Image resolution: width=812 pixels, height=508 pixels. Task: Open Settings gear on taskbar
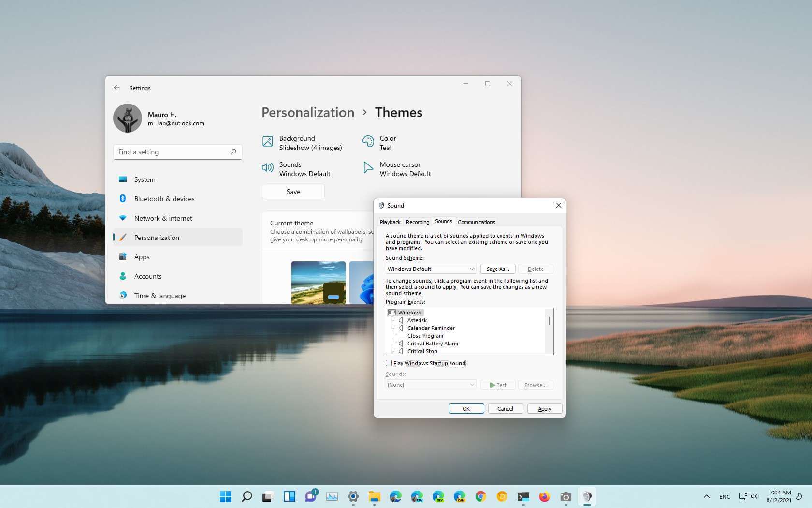click(353, 496)
